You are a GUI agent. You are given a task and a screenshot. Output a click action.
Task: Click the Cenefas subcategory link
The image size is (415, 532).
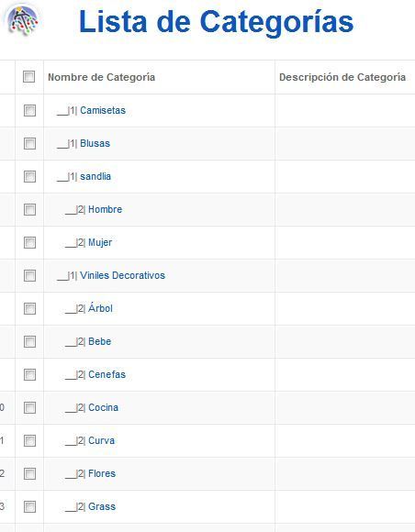click(x=107, y=374)
